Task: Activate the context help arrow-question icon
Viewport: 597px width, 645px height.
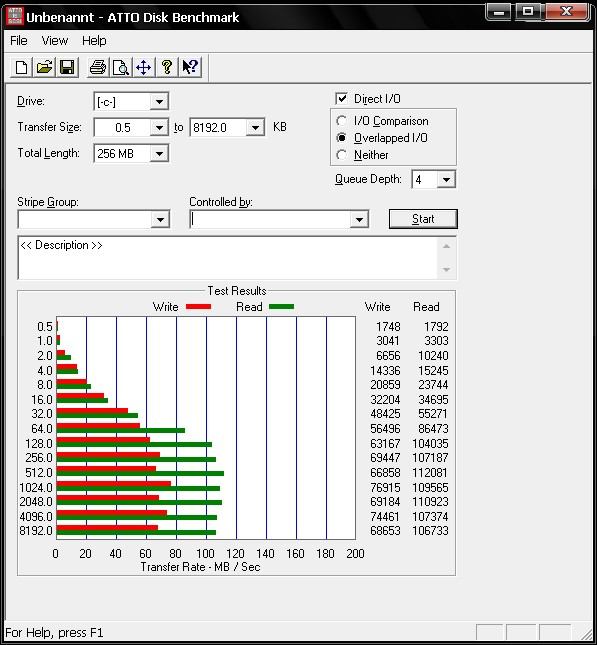Action: 190,67
